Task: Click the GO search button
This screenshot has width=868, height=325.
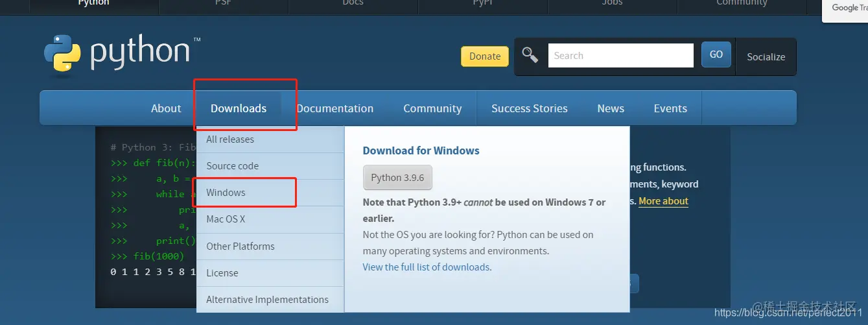Action: [x=716, y=55]
